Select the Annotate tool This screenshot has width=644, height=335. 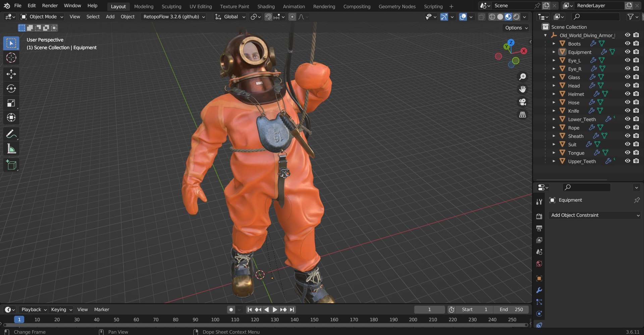click(11, 134)
